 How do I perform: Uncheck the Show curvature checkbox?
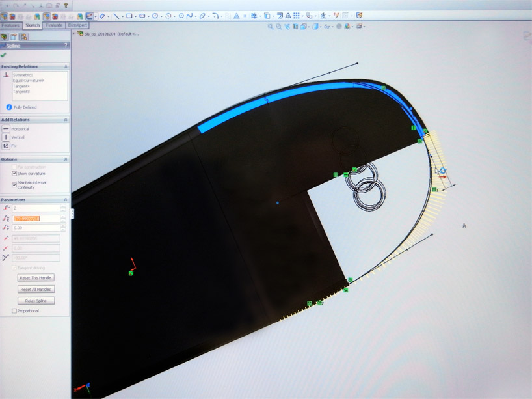pos(14,174)
